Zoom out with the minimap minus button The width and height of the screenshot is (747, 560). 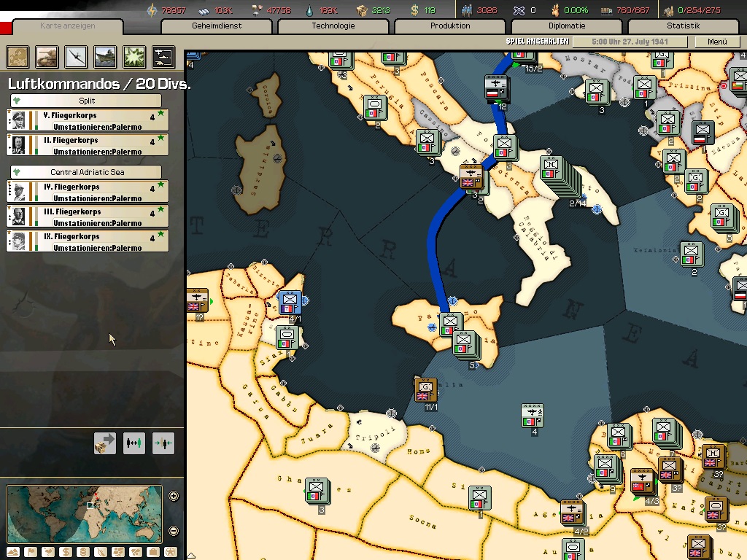174,531
